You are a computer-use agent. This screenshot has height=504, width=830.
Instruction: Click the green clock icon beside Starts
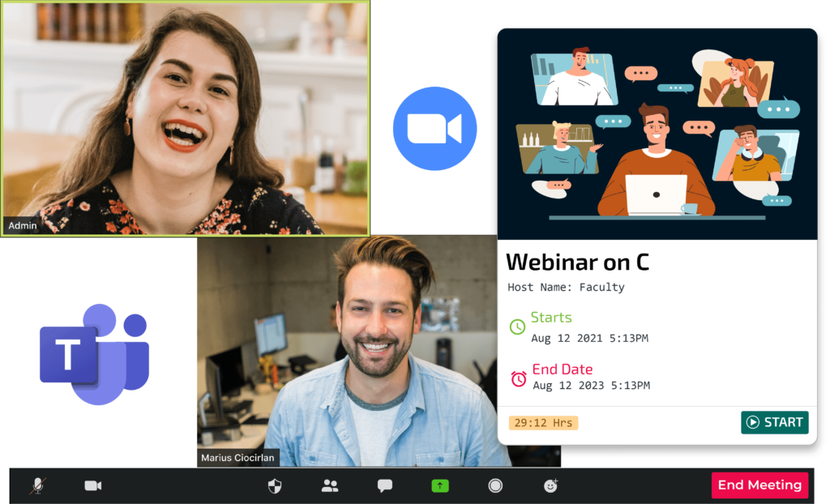[x=517, y=327]
